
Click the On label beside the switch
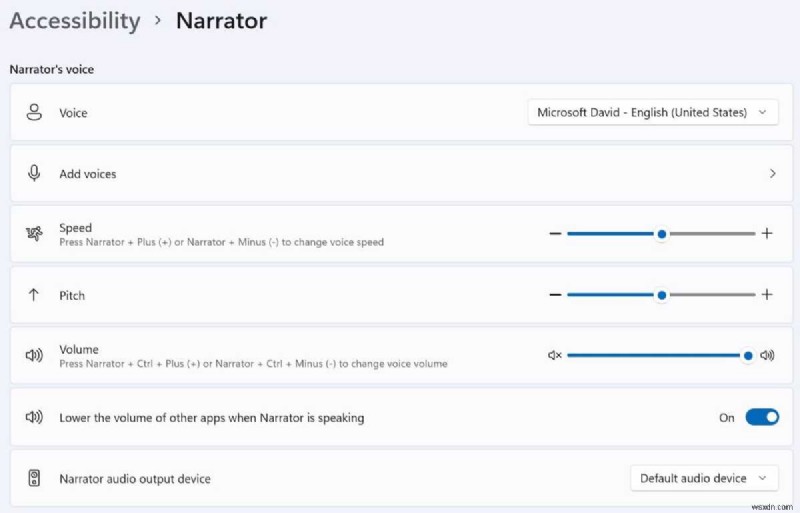pos(727,418)
